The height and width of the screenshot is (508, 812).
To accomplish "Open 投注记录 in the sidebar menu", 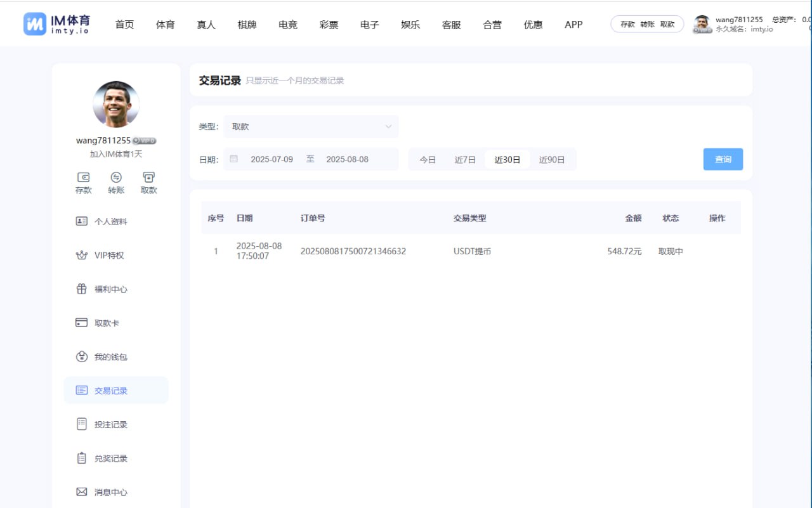I will pyautogui.click(x=111, y=424).
